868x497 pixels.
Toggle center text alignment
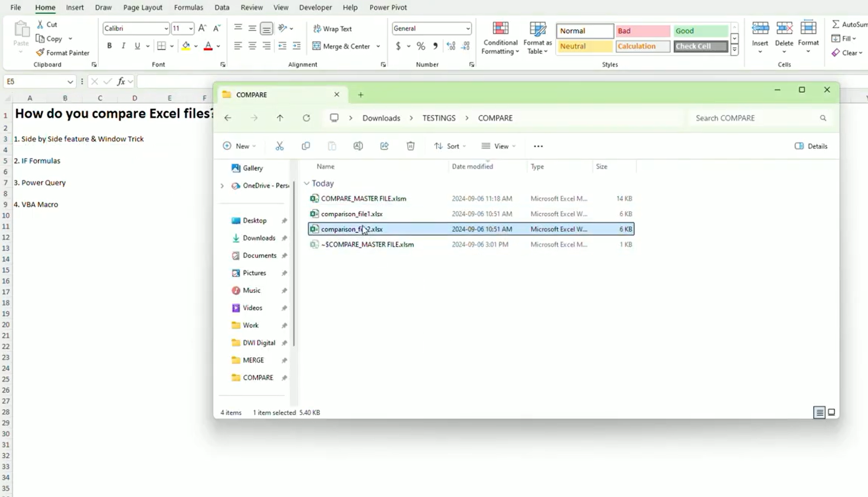(x=252, y=46)
